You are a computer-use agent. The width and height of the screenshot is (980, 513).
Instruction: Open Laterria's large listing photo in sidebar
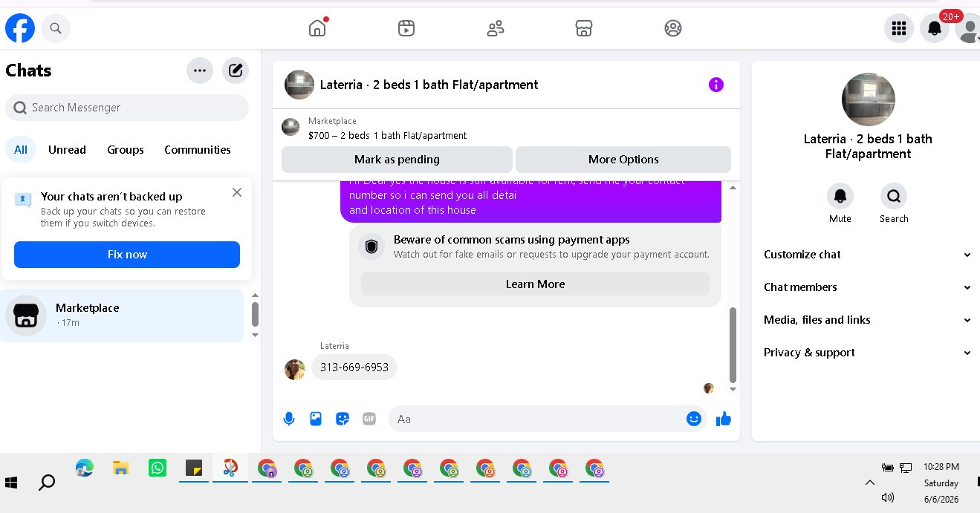point(869,99)
